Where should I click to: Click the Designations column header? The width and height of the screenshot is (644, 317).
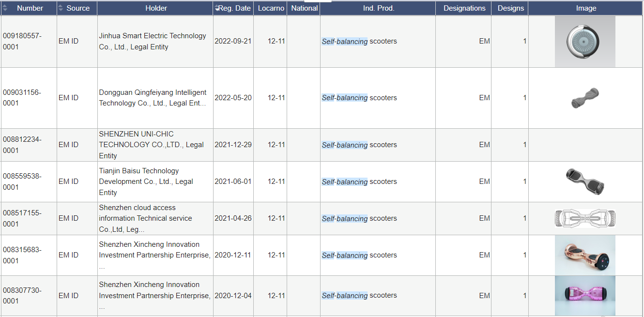[464, 8]
